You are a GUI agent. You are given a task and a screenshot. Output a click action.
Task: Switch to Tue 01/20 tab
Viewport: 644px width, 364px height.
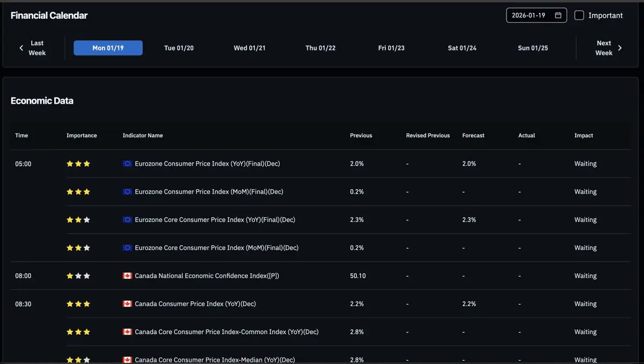point(179,48)
